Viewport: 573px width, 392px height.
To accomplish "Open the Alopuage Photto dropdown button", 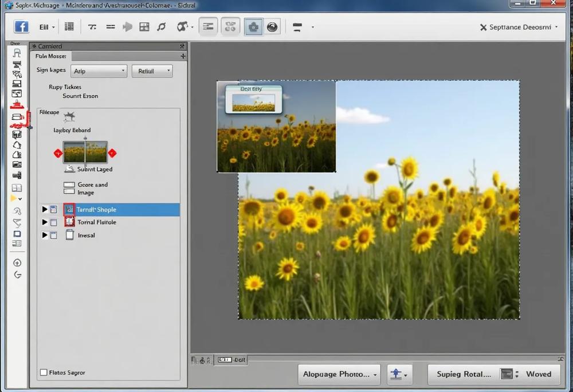I will 339,374.
